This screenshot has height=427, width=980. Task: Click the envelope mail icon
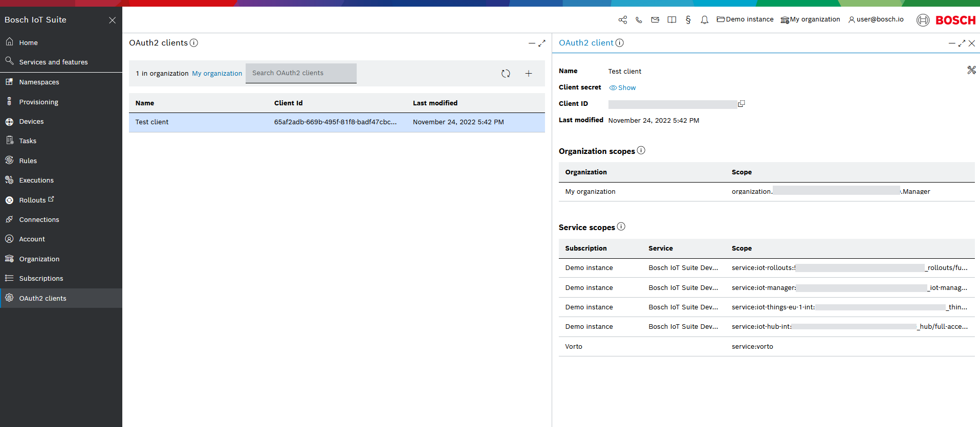pyautogui.click(x=655, y=20)
